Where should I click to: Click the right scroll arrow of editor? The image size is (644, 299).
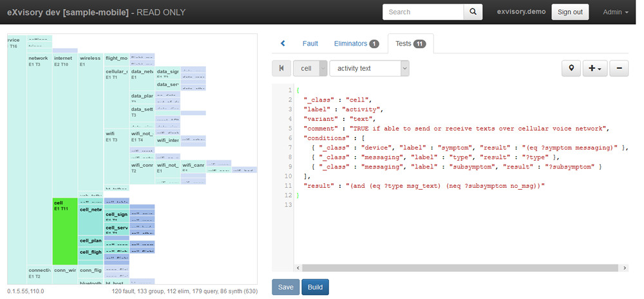pyautogui.click(x=624, y=268)
